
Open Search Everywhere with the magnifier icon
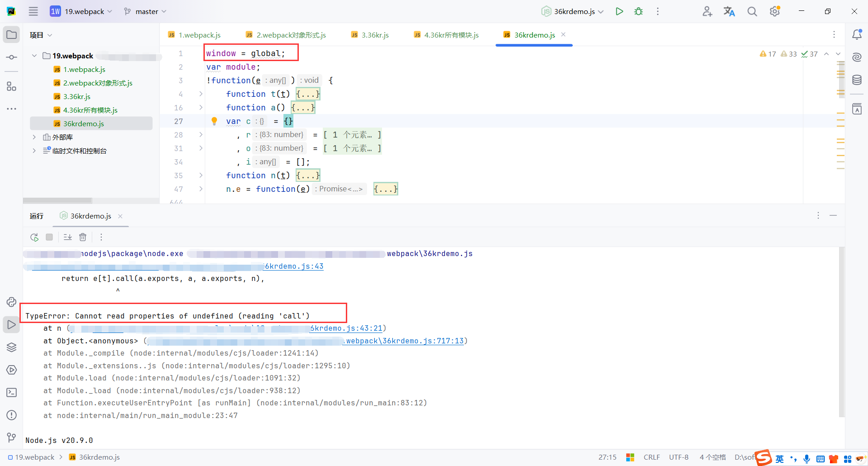pos(752,11)
